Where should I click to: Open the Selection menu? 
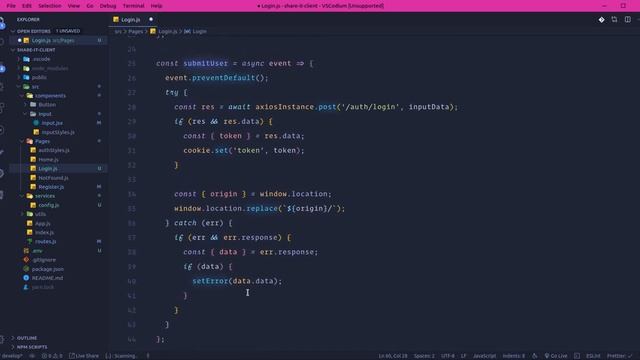(49, 6)
